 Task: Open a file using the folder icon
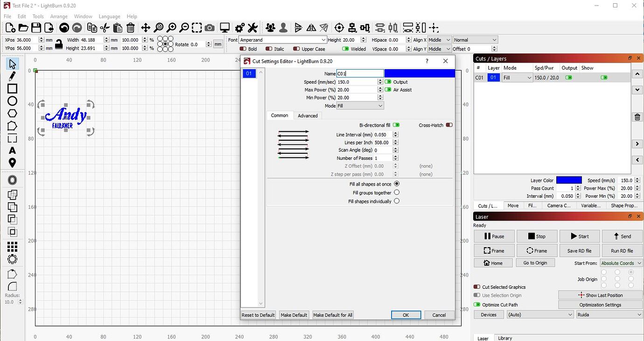coord(23,28)
